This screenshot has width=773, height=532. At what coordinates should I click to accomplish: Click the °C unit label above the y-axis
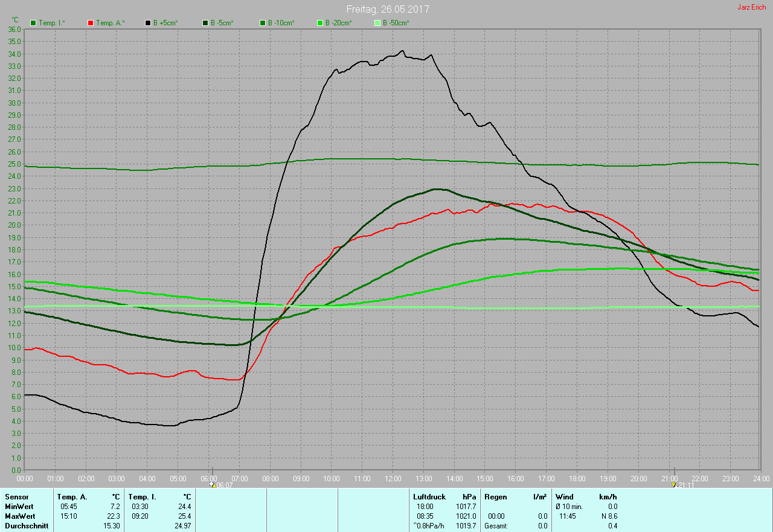point(15,20)
